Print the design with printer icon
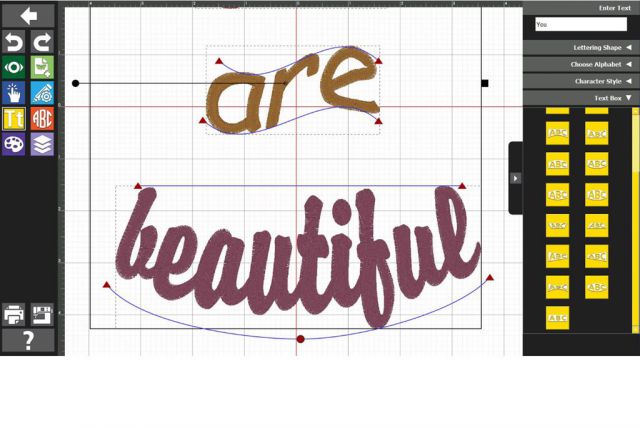 pyautogui.click(x=14, y=314)
